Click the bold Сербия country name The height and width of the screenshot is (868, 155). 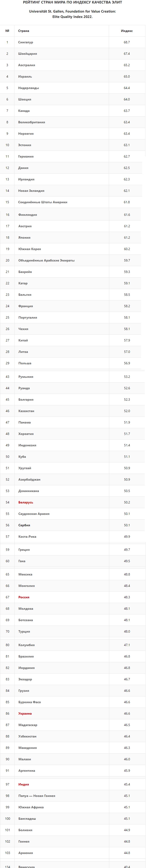tap(24, 525)
